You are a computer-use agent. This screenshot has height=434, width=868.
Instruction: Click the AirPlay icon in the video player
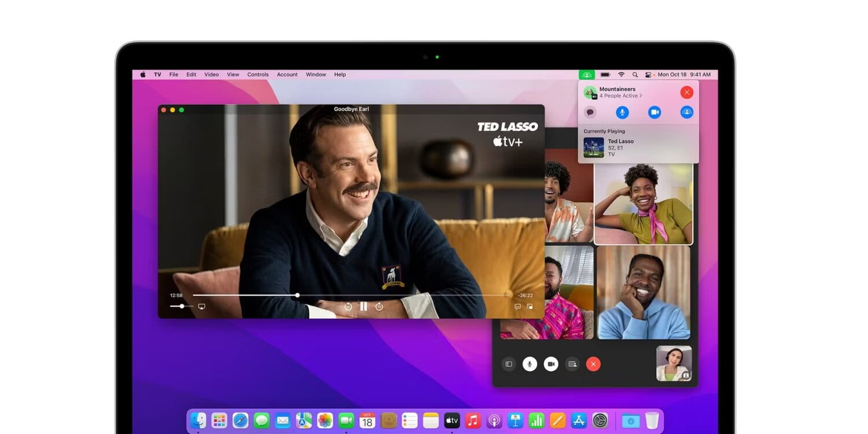point(201,306)
